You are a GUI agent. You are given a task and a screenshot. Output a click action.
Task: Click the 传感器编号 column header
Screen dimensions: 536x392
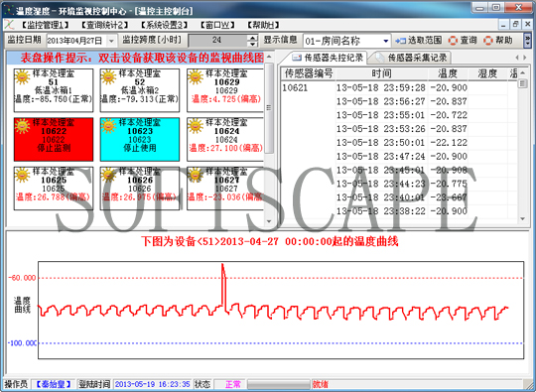(x=309, y=73)
